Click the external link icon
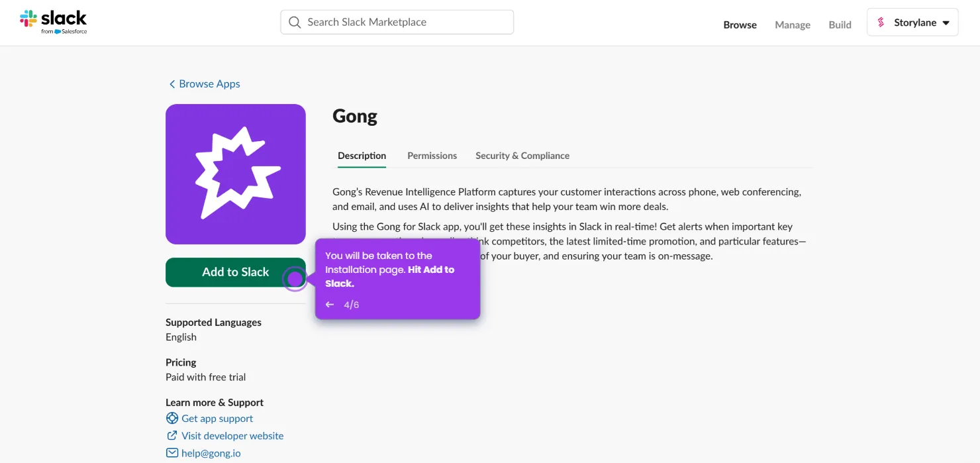The height and width of the screenshot is (463, 980). coord(172,435)
